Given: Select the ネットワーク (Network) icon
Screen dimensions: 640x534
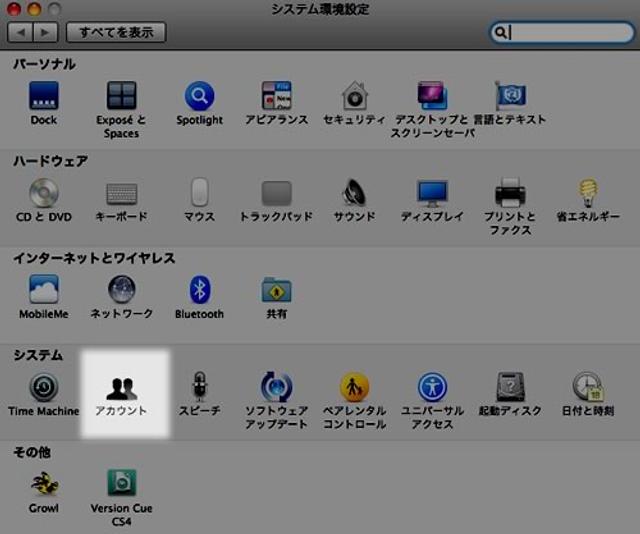Looking at the screenshot, I should [121, 291].
